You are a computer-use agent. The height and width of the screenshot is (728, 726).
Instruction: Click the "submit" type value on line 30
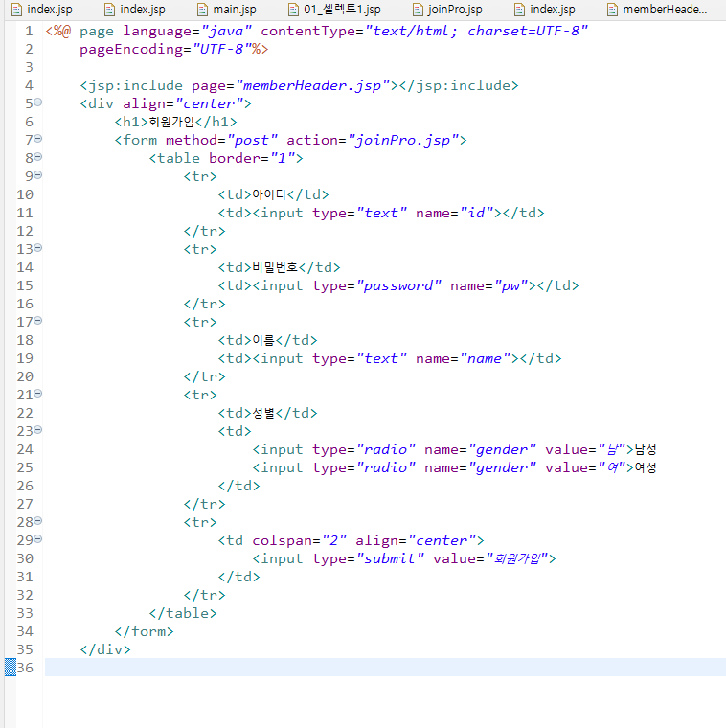(x=390, y=558)
